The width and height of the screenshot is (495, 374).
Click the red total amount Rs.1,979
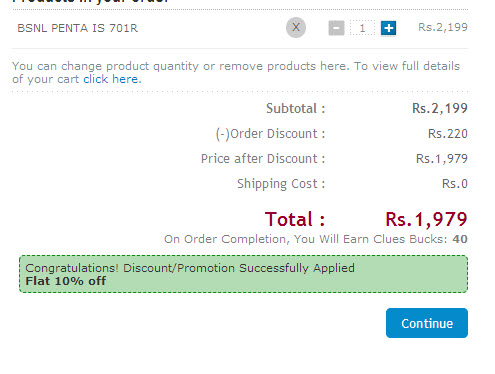coord(426,219)
